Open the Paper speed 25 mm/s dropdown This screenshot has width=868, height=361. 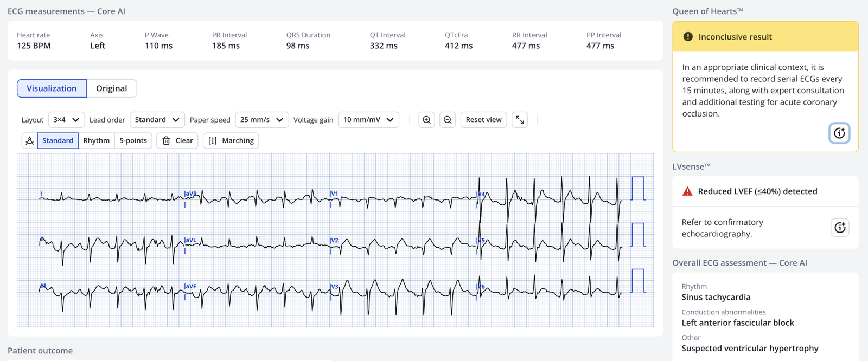point(261,120)
